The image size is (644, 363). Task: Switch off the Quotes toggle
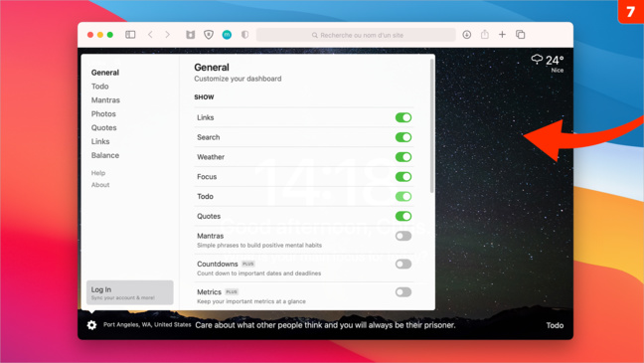pos(403,216)
